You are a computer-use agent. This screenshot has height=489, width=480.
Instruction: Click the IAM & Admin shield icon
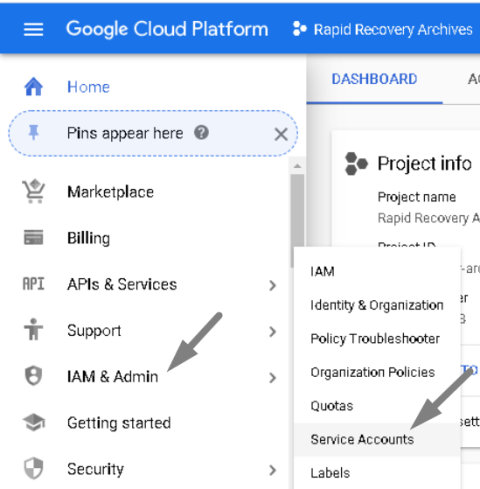click(x=34, y=376)
